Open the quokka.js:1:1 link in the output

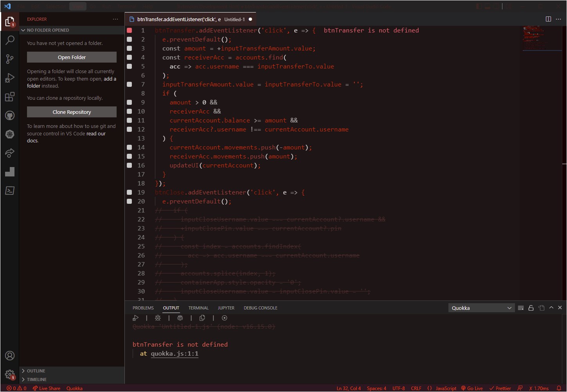pos(175,354)
